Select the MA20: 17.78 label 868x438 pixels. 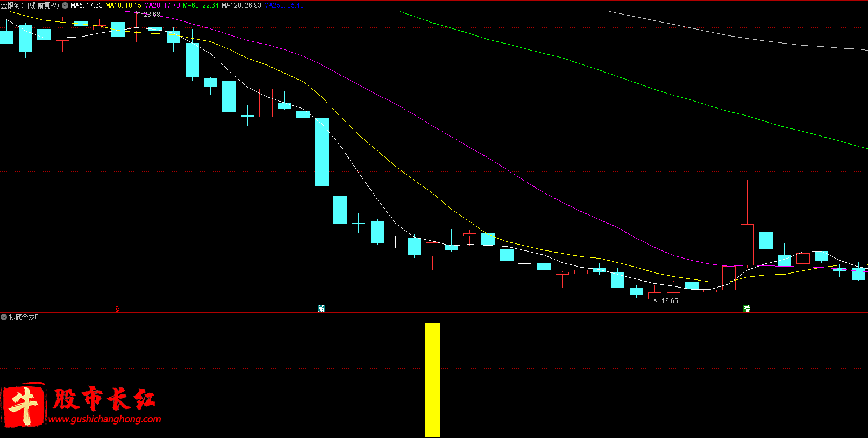[x=162, y=5]
